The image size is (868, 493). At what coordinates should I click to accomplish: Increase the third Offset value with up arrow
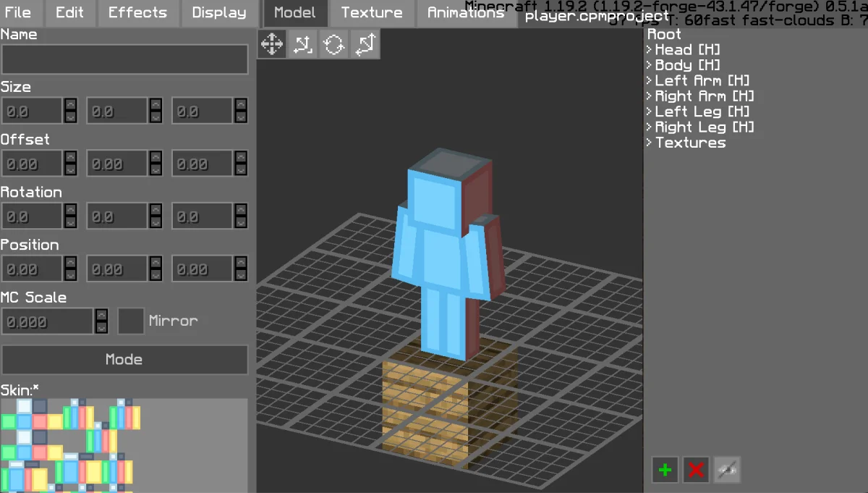click(x=241, y=156)
